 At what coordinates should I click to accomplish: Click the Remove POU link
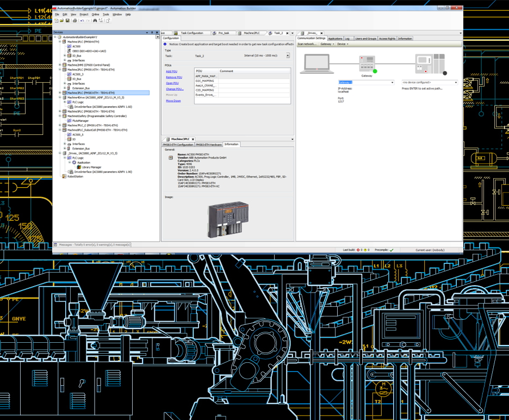click(174, 77)
